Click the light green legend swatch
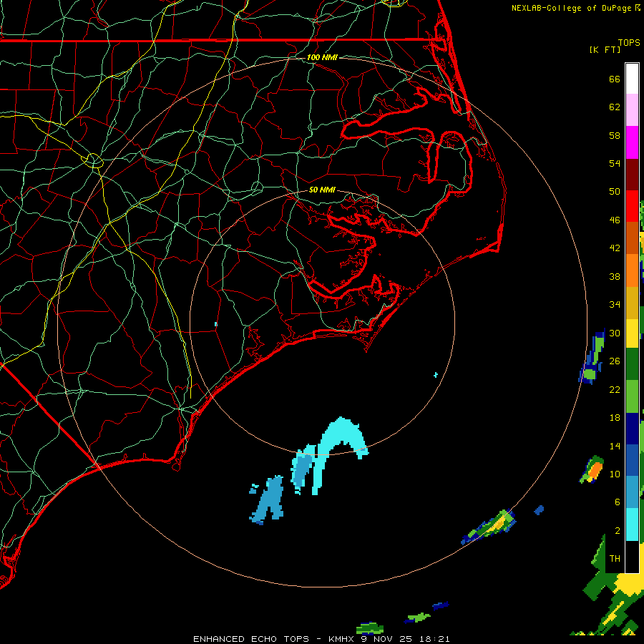 [x=632, y=396]
